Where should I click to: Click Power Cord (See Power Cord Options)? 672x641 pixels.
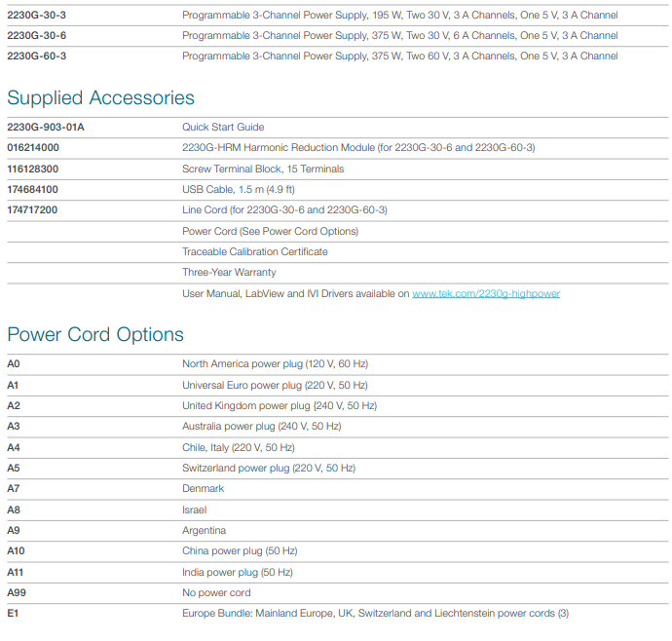click(x=270, y=232)
